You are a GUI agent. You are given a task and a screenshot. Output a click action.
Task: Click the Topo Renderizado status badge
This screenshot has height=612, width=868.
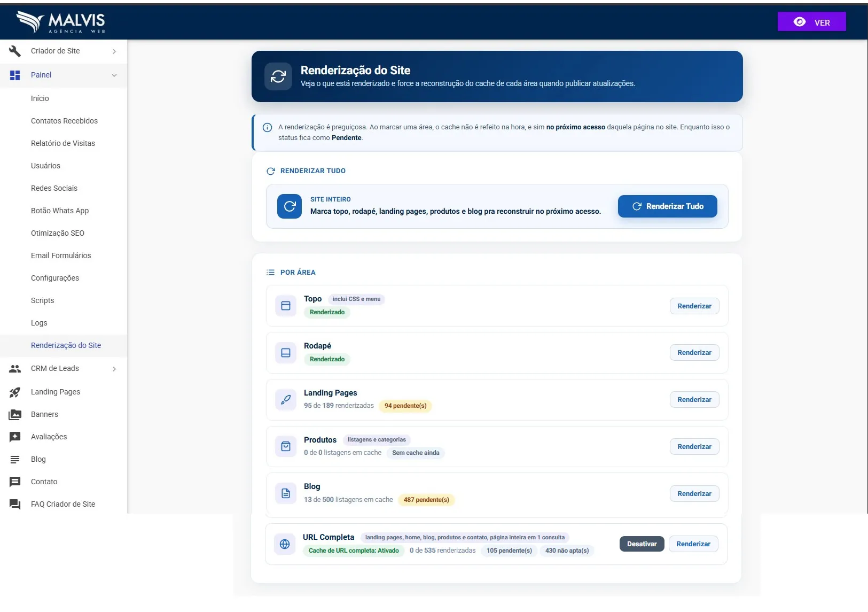coord(327,312)
